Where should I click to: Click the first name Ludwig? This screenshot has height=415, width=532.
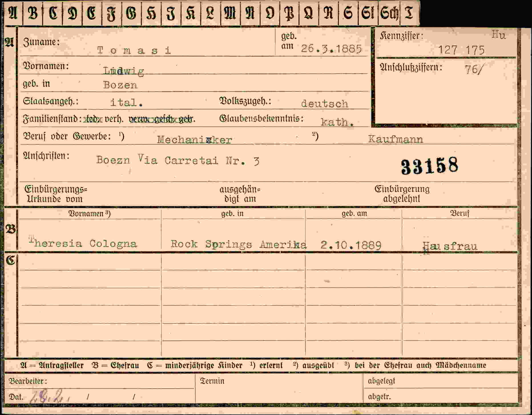click(x=123, y=71)
